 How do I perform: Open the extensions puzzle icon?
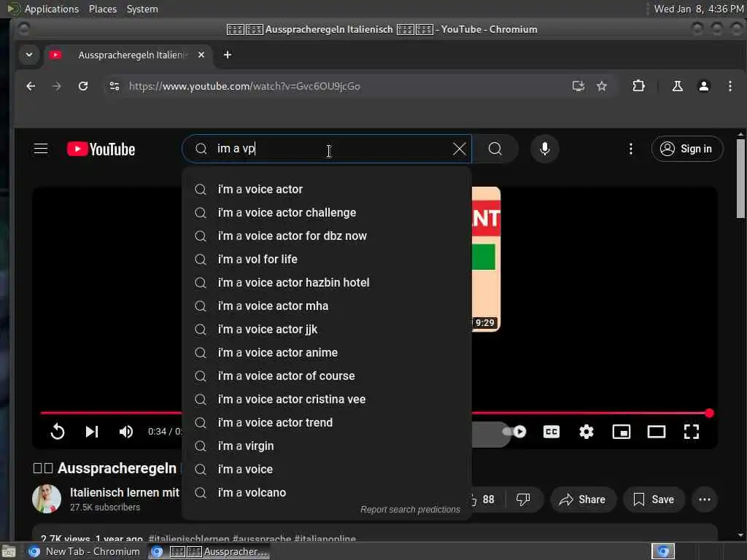click(638, 86)
